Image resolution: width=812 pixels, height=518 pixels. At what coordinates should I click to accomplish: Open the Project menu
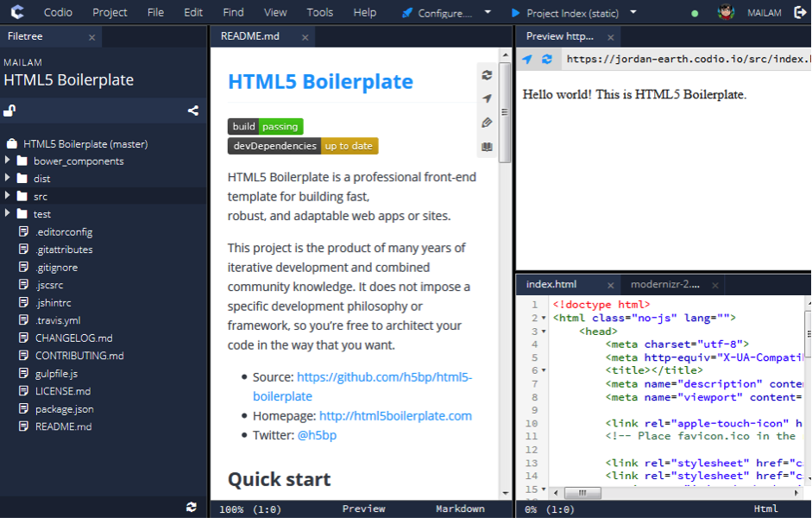pos(110,12)
